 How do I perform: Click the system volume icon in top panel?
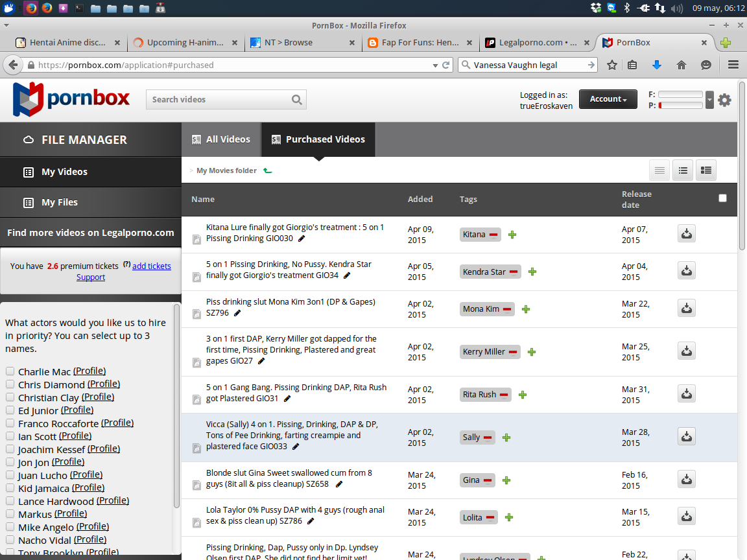click(x=677, y=8)
